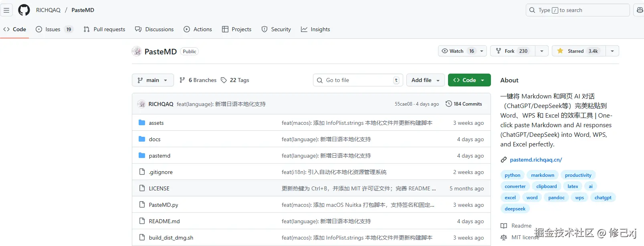
Task: Expand the main branch dropdown
Action: [x=153, y=80]
